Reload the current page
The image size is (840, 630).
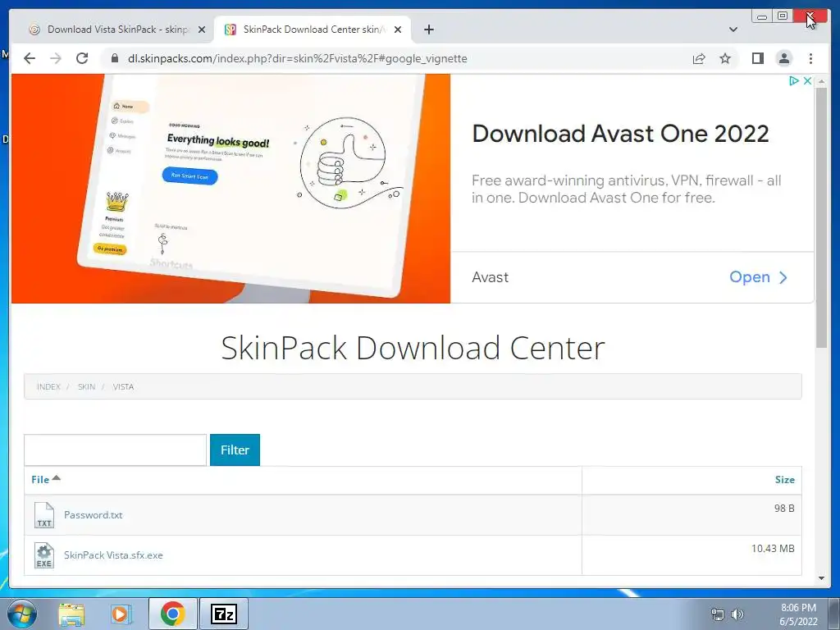coord(82,58)
